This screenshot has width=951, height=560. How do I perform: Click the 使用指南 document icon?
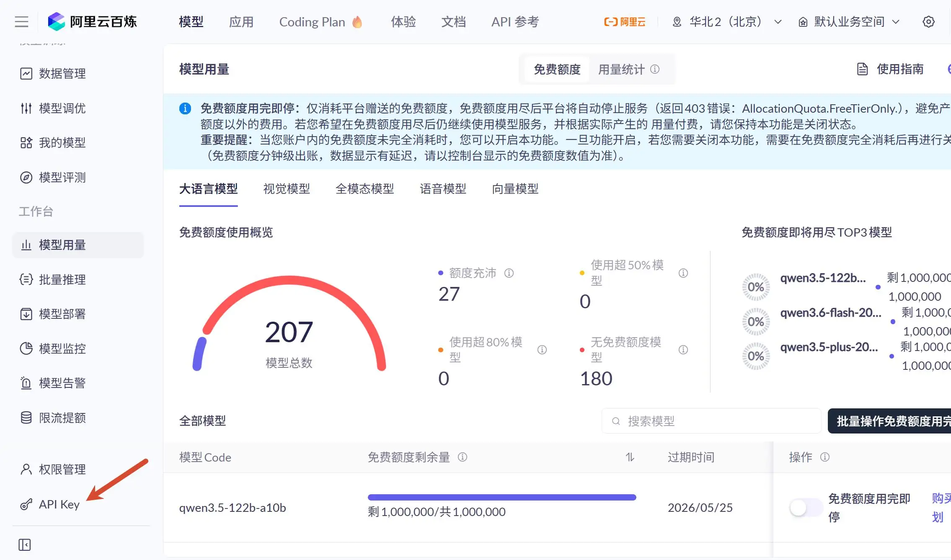(862, 69)
